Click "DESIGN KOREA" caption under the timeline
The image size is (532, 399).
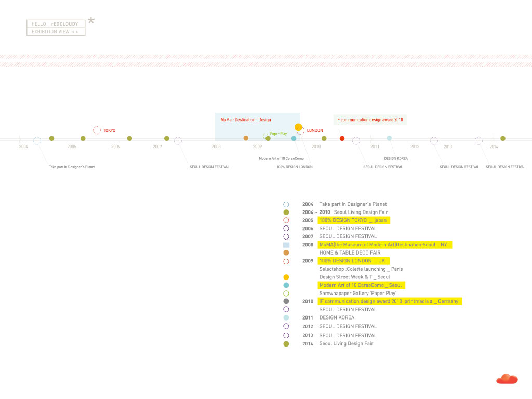point(396,159)
